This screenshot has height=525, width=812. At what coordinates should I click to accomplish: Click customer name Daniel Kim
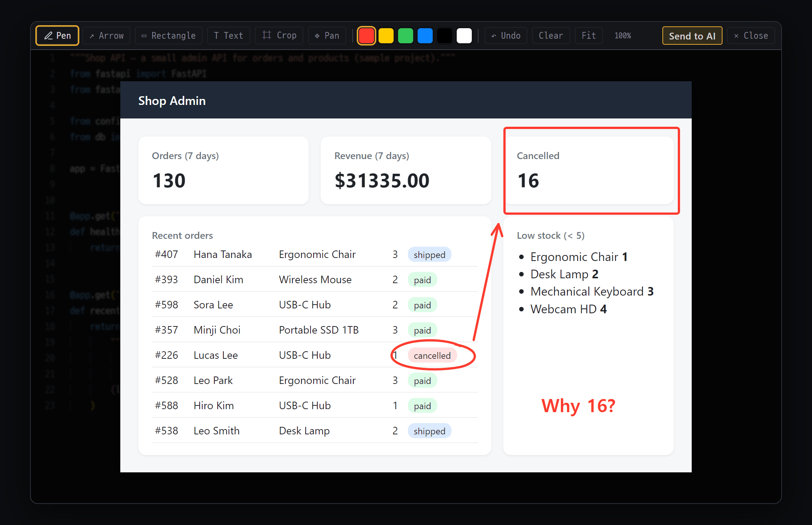coord(218,280)
